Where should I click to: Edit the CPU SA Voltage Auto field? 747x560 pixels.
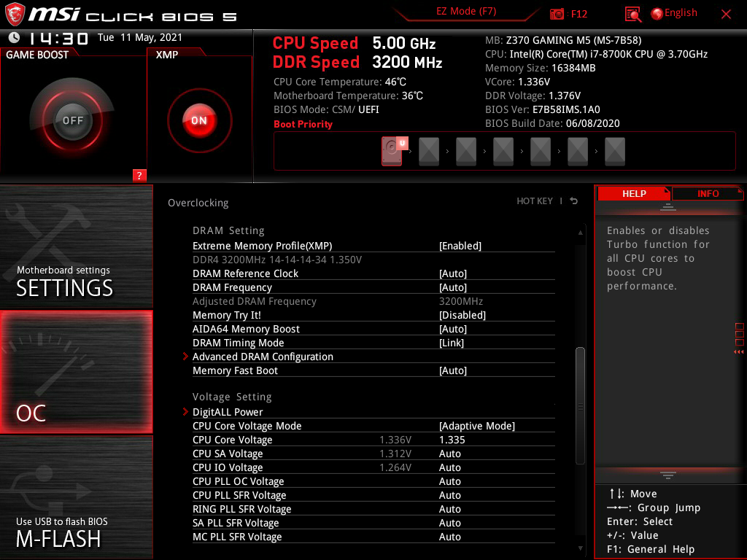tap(449, 454)
